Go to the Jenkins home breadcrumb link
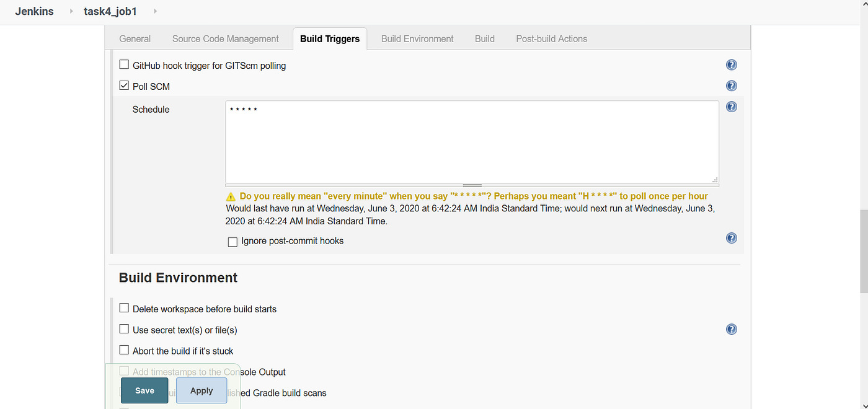 coord(34,11)
